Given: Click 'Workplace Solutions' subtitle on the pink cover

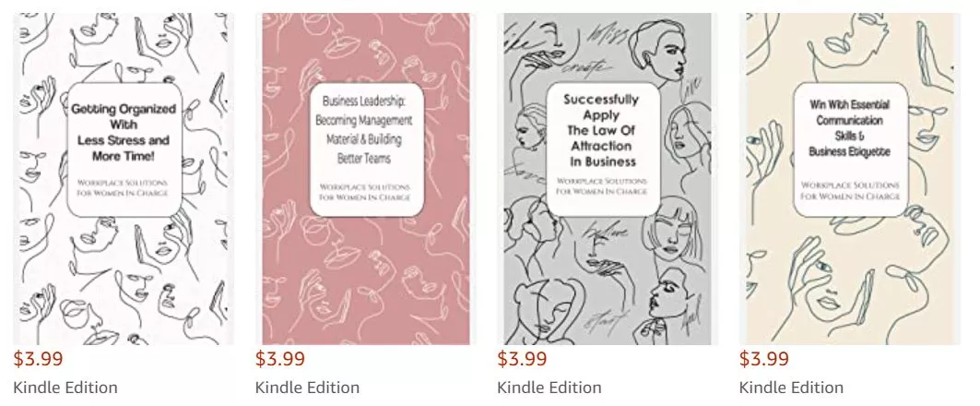Looking at the screenshot, I should click(363, 193).
